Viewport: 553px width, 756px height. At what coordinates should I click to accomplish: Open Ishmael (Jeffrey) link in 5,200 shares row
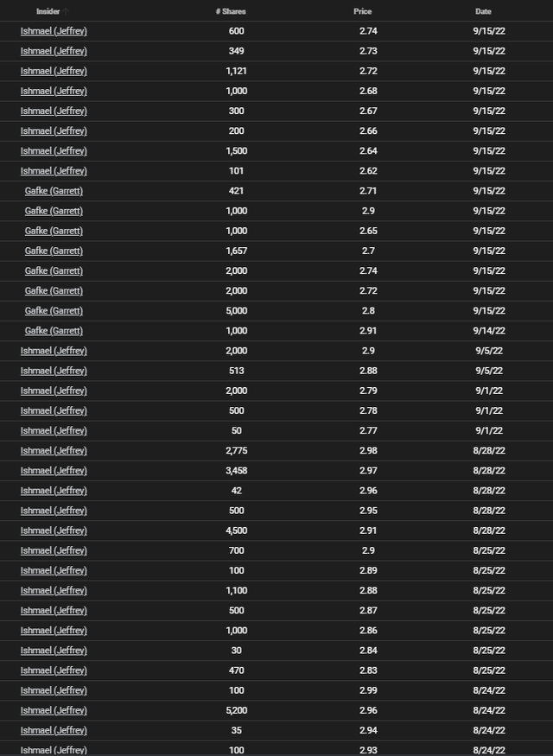pos(54,711)
